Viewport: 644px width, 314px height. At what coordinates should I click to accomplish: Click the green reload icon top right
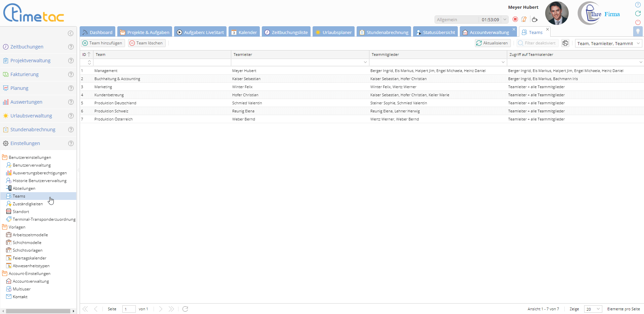pos(638,13)
